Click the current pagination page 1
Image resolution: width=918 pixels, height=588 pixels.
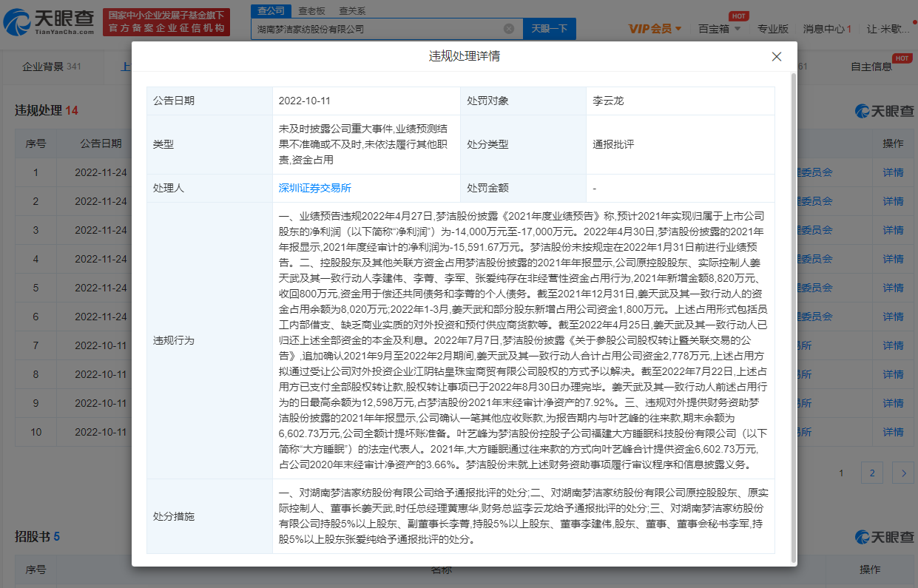click(x=841, y=473)
